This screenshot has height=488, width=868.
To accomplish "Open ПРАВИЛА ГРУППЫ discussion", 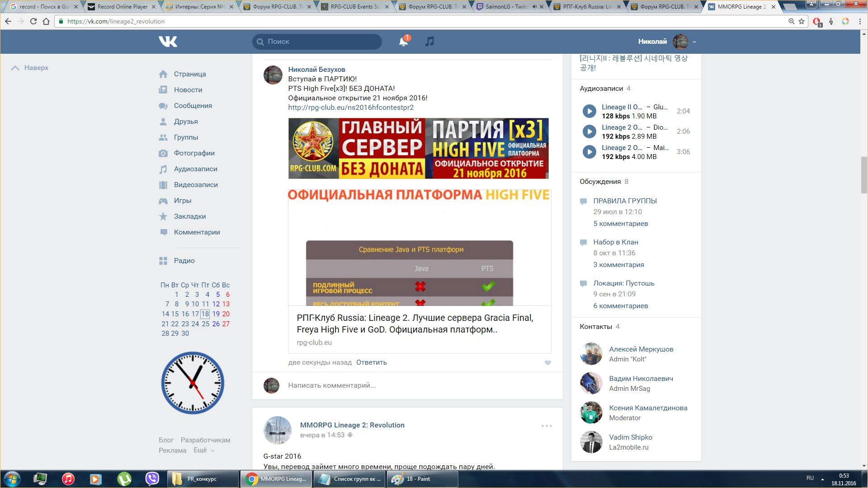I will 625,201.
